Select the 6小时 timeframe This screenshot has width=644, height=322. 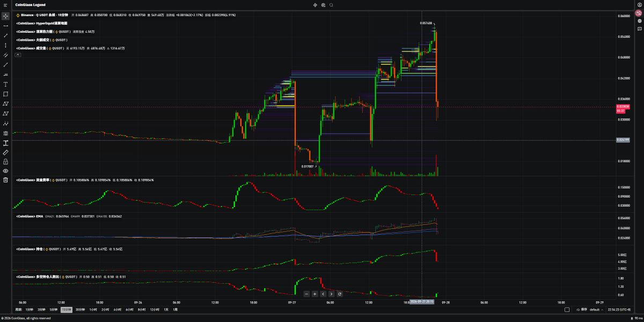tap(129, 310)
